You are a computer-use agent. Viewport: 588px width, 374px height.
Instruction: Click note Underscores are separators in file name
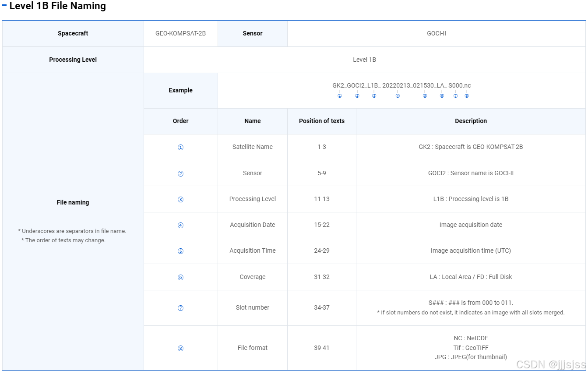(72, 231)
